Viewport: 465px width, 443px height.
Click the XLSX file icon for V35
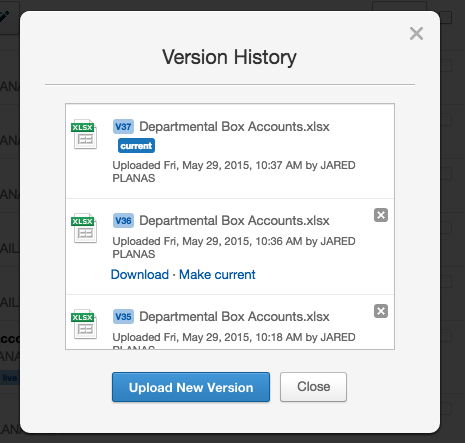point(84,324)
